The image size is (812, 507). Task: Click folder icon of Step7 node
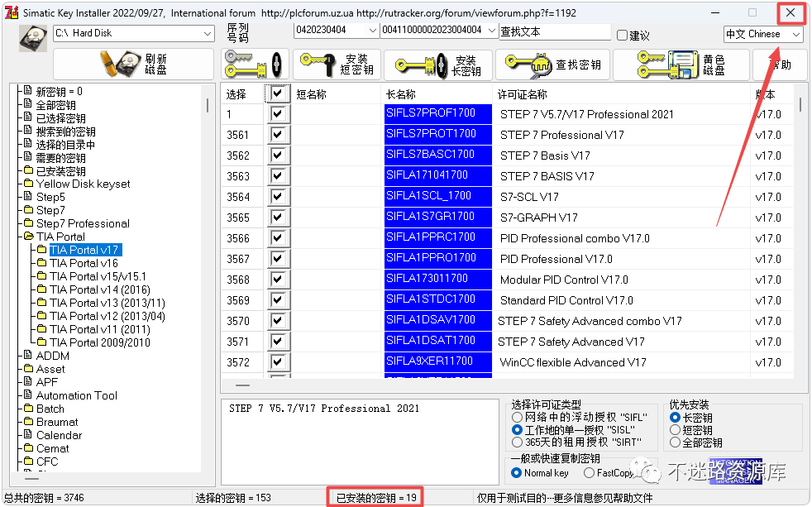coord(28,210)
